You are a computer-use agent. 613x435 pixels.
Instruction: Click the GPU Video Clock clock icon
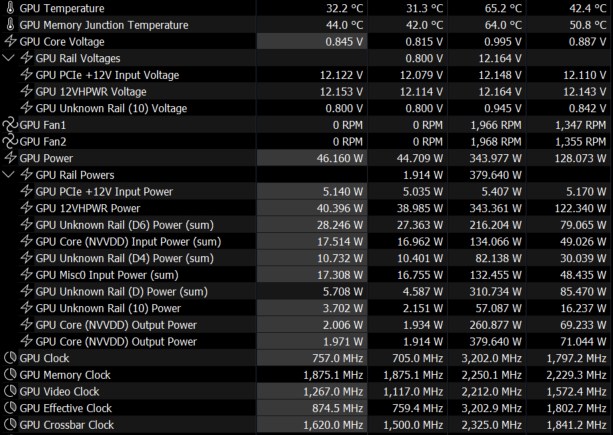point(11,391)
